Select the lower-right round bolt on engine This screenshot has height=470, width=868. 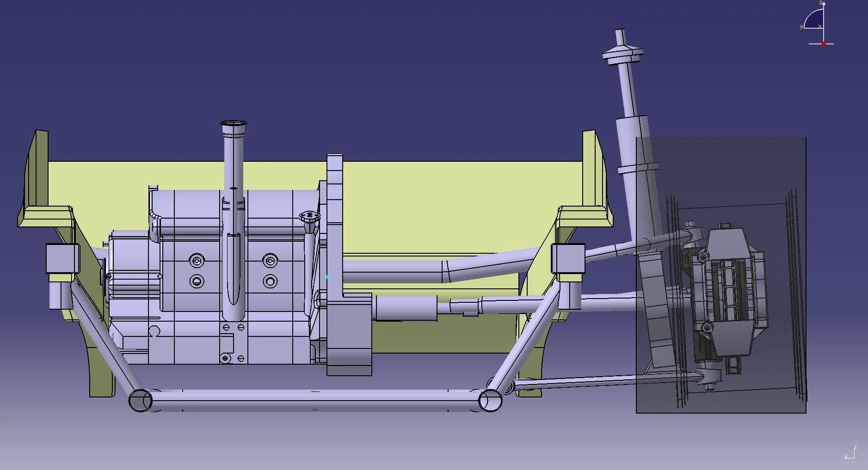[x=270, y=281]
